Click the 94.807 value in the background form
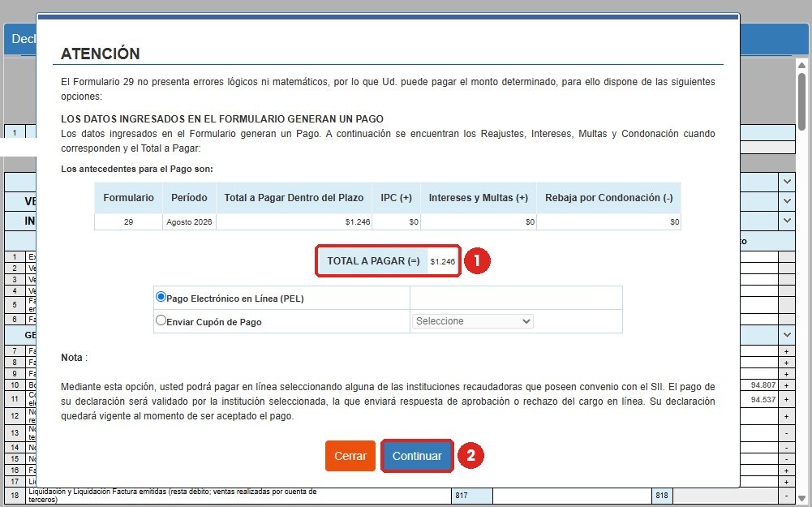Image resolution: width=812 pixels, height=507 pixels. coord(763,385)
